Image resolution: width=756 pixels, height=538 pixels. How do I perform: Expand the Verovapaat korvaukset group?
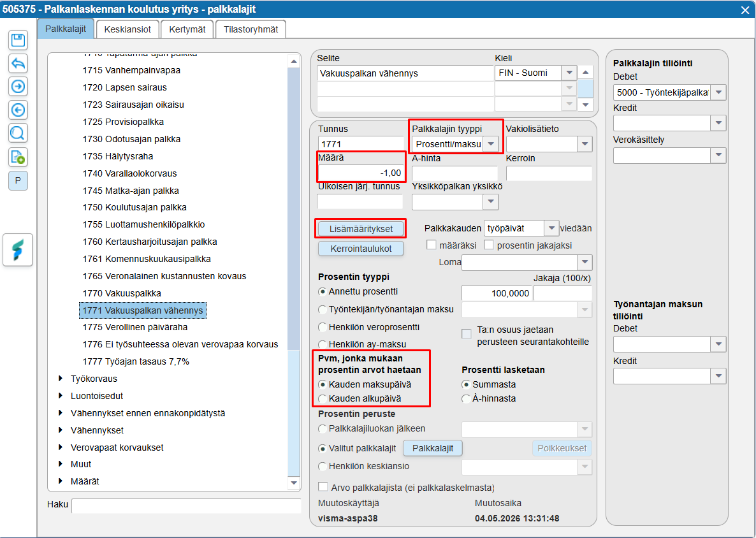click(x=61, y=447)
